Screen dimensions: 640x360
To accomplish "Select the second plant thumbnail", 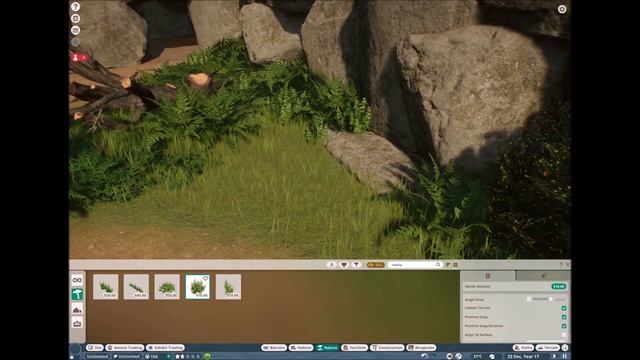I will coord(136,287).
